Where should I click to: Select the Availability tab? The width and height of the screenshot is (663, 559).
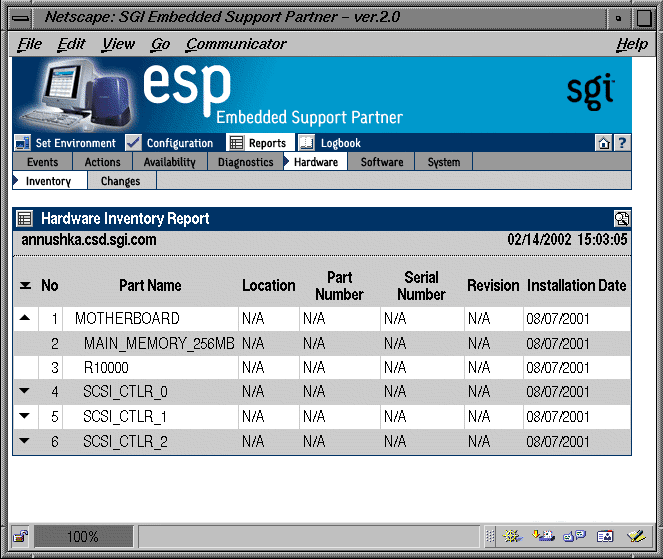pos(170,162)
